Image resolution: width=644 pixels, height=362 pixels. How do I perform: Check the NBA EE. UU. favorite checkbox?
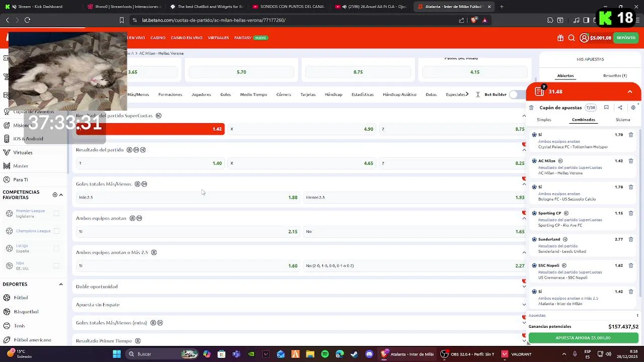56,265
